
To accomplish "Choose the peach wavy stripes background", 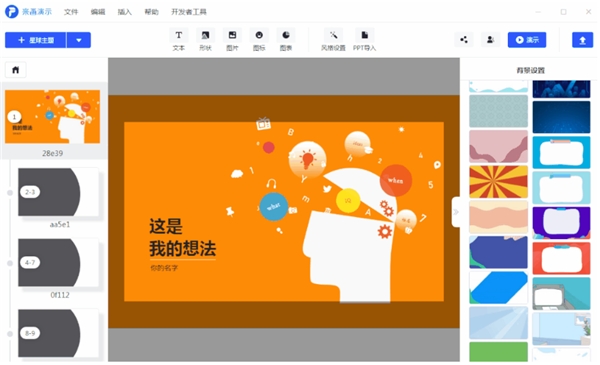I will tap(498, 217).
